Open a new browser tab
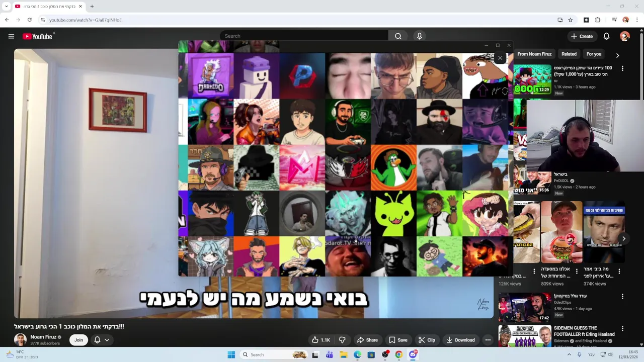 (x=92, y=7)
